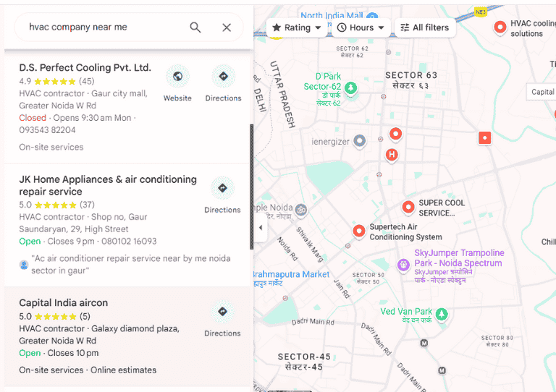Viewport: 556px width, 392px height.
Task: Click the SkyJumper Trampoline Park marker
Action: click(403, 265)
